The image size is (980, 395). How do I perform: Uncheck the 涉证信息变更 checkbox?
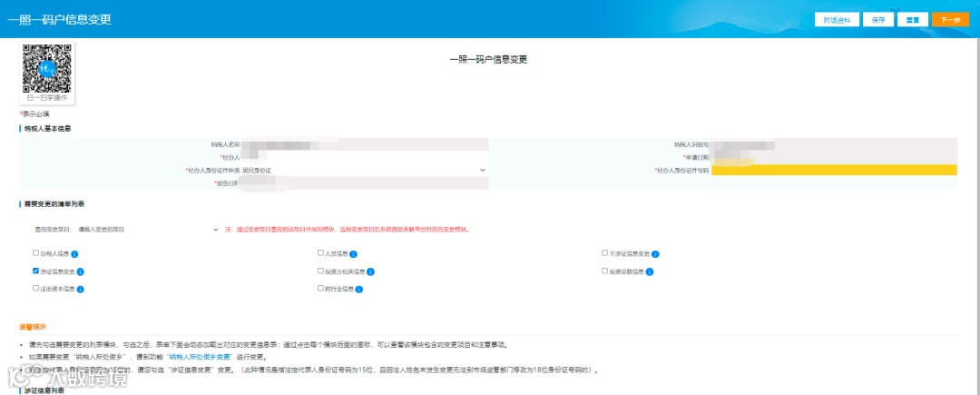[35, 272]
